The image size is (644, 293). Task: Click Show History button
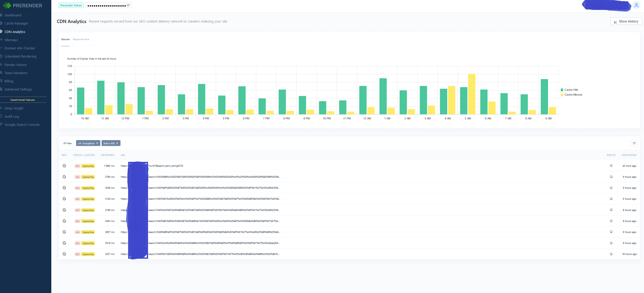[626, 21]
